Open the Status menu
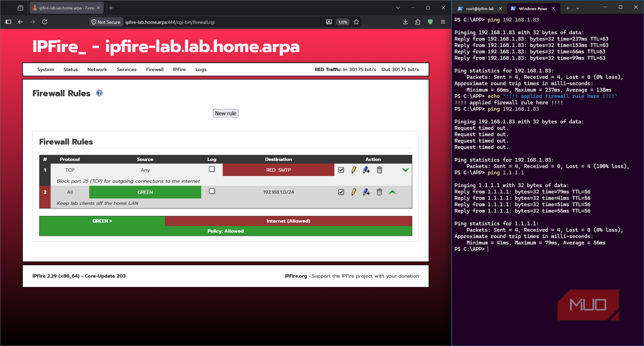The image size is (644, 346). pos(71,69)
